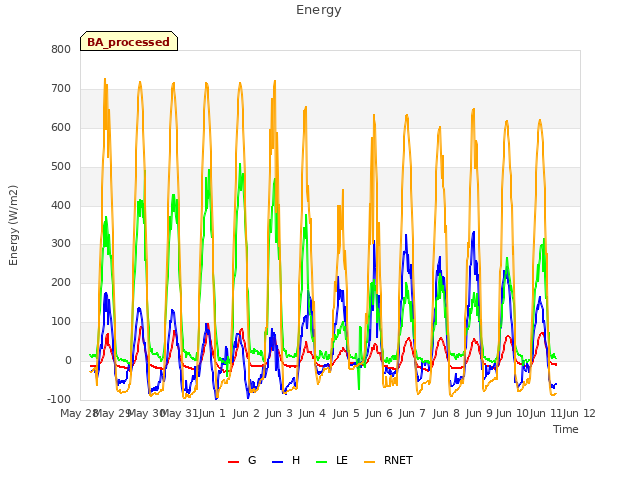The image size is (640, 480).
Task: Click the 100 y-axis tick label
Action: [61, 322]
